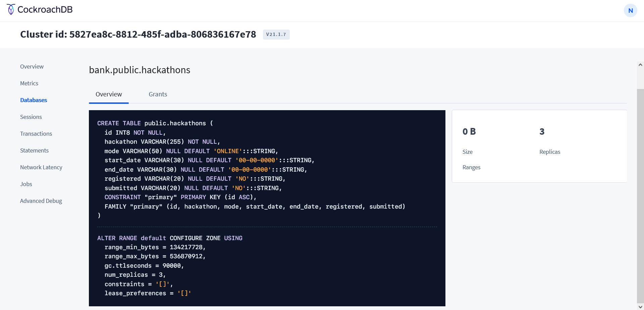
Task: Click the Replicas label
Action: pyautogui.click(x=550, y=152)
